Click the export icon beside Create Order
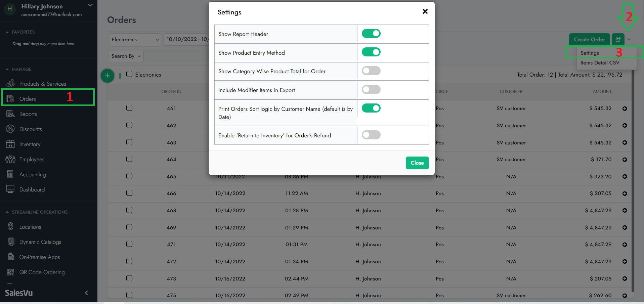 618,39
